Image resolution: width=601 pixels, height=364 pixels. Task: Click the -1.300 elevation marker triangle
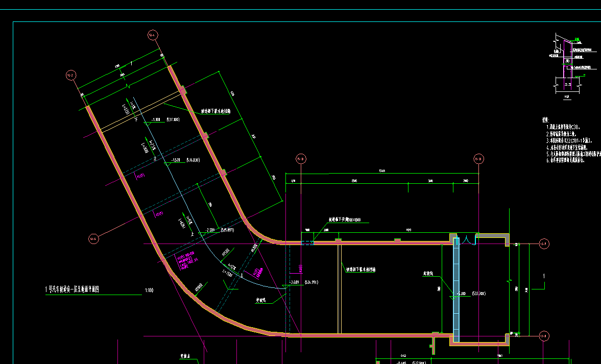(x=147, y=123)
